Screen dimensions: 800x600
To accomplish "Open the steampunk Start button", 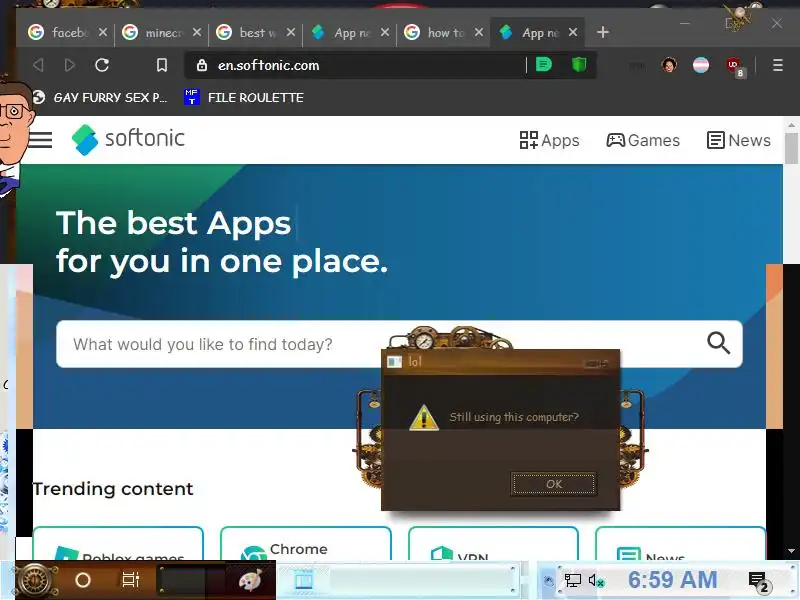I will coord(36,580).
